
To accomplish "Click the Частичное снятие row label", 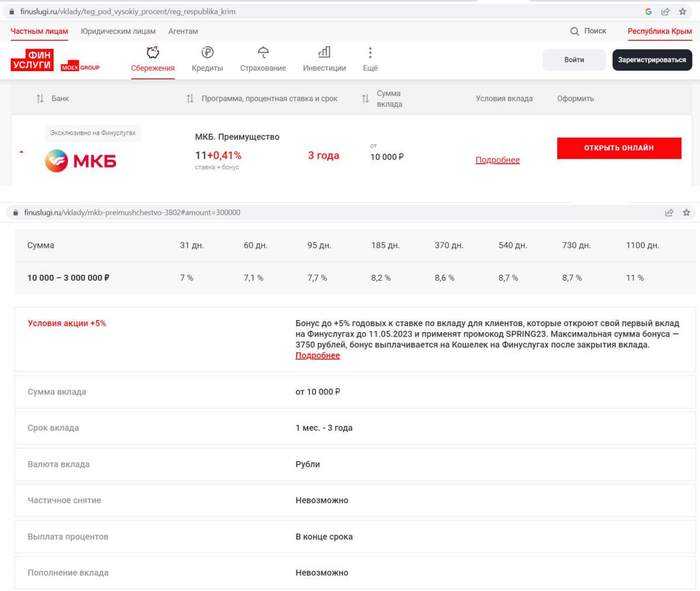I will click(65, 500).
